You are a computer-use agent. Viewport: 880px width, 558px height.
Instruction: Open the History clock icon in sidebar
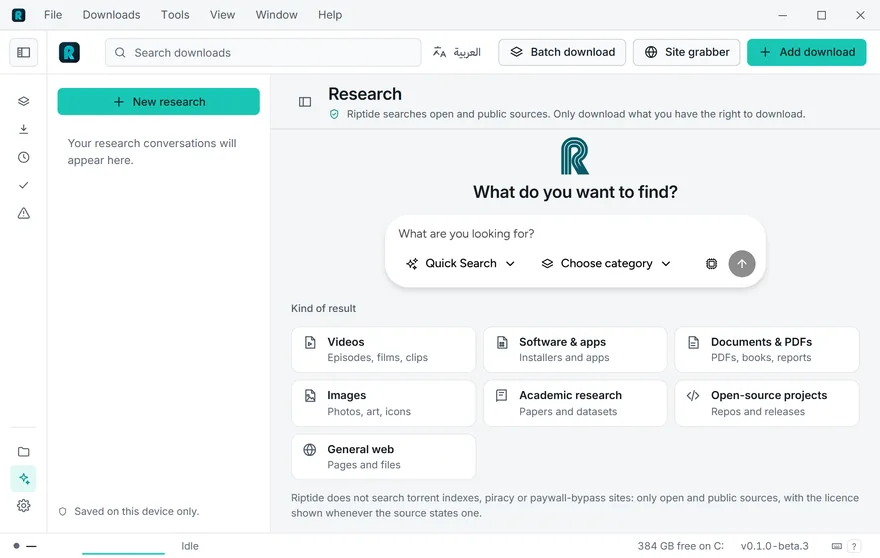24,157
